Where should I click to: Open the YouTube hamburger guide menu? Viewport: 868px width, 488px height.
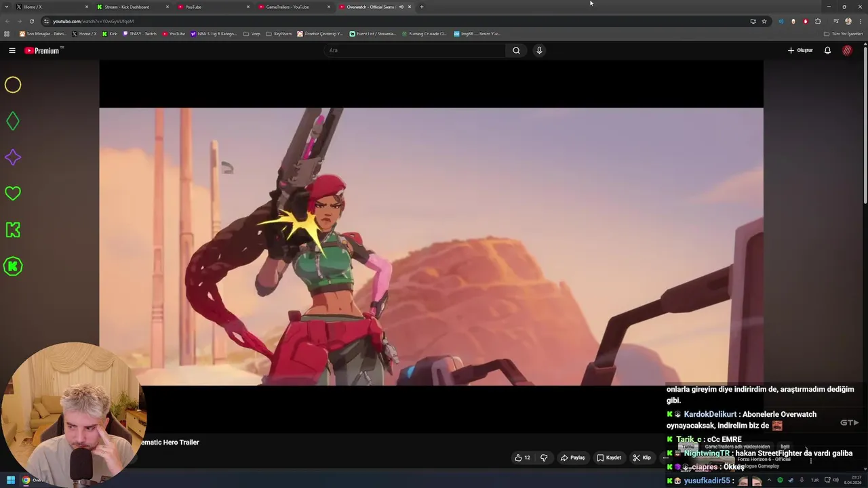coord(12,50)
